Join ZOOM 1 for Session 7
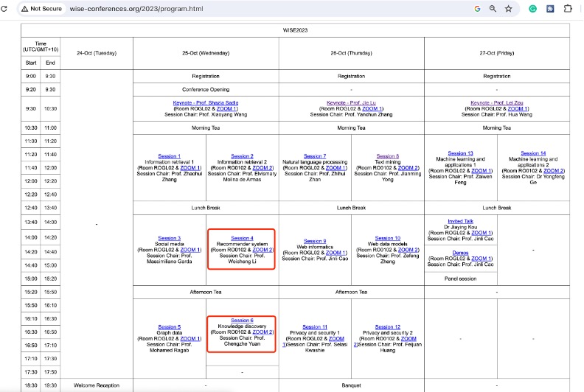This screenshot has width=584, height=392. point(336,168)
